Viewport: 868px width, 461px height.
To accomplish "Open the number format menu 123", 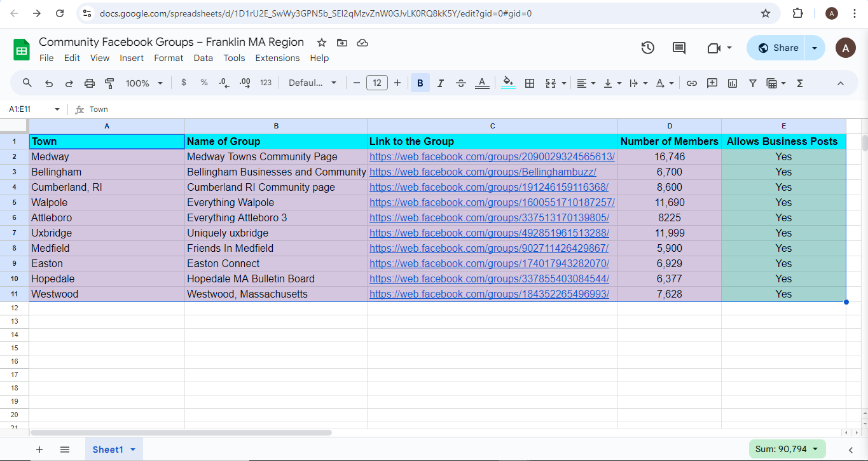I will coord(266,83).
